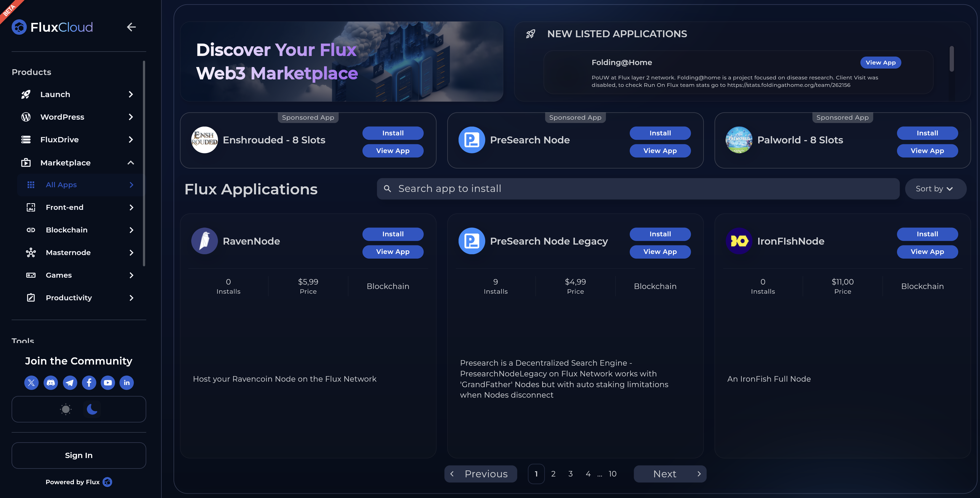Open the YouTube community link
Viewport: 980px width, 498px height.
click(x=108, y=382)
